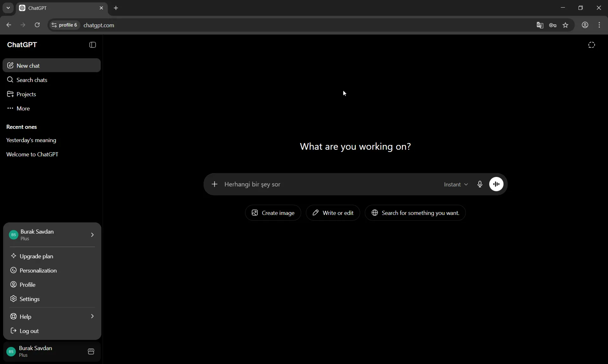Turn on temporary chat icon at top right
Image resolution: width=608 pixels, height=364 pixels.
pyautogui.click(x=592, y=45)
